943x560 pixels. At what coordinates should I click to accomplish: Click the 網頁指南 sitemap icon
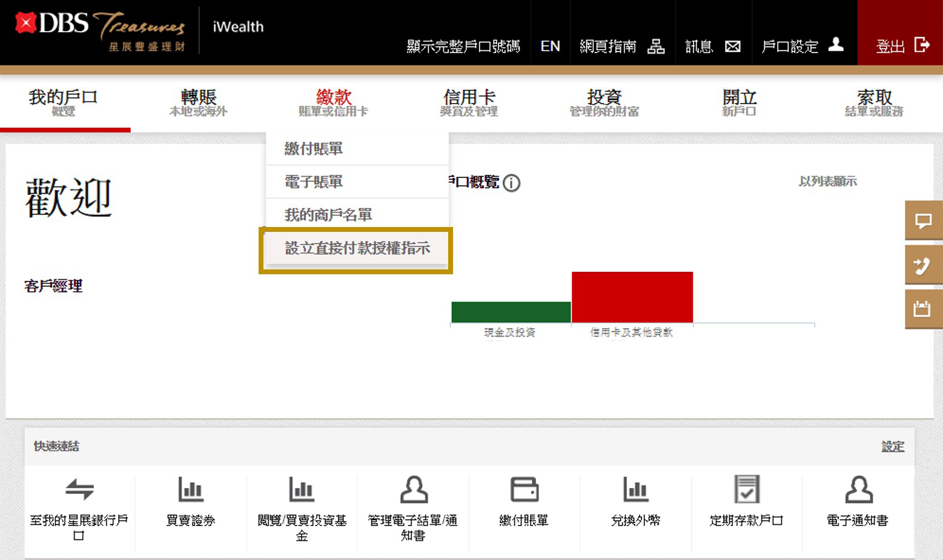tap(656, 47)
